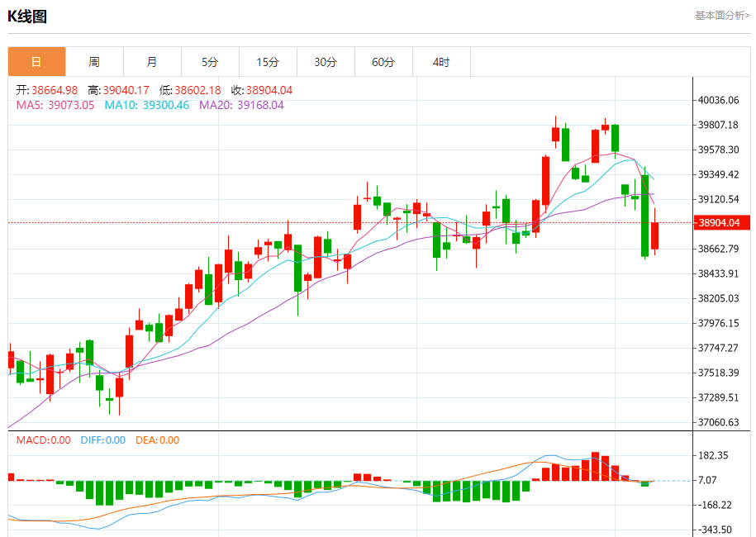Click the MA5: 39073.05 legend

tap(55, 105)
